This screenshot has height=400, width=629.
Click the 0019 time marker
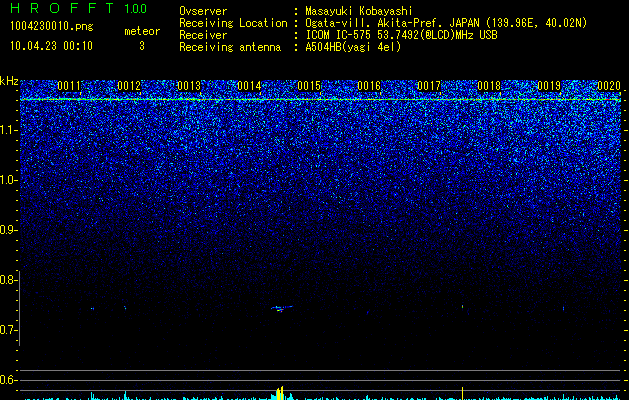[x=549, y=86]
